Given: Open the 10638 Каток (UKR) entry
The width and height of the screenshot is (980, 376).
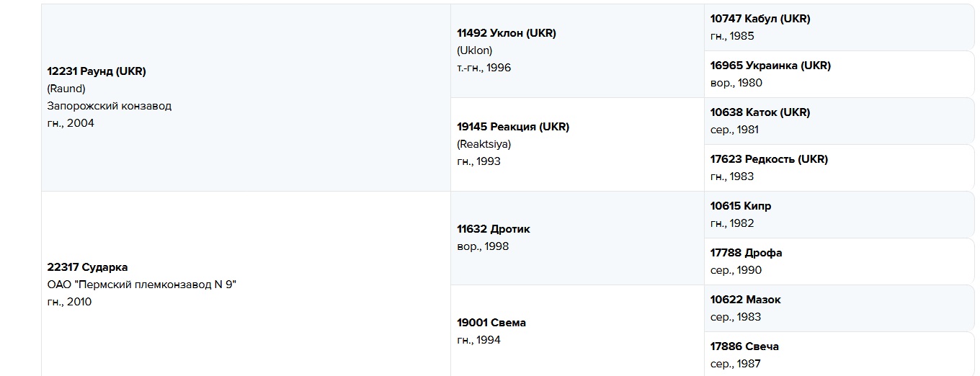Looking at the screenshot, I should point(759,112).
